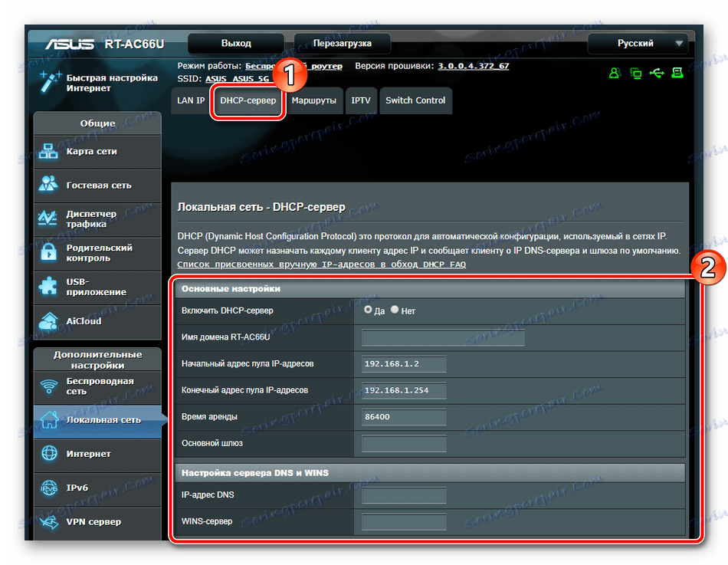Viewport: 728px width, 565px height.
Task: Click the Выход logout button
Action: click(236, 44)
